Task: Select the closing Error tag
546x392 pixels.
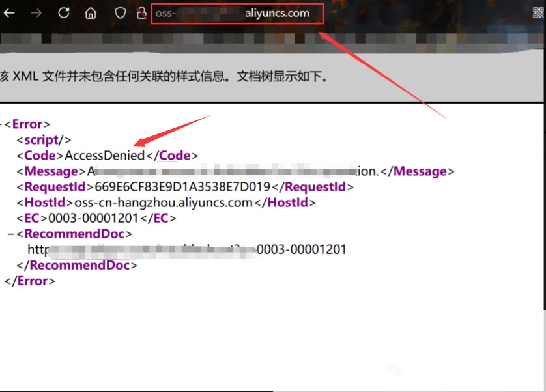Action: pyautogui.click(x=29, y=281)
